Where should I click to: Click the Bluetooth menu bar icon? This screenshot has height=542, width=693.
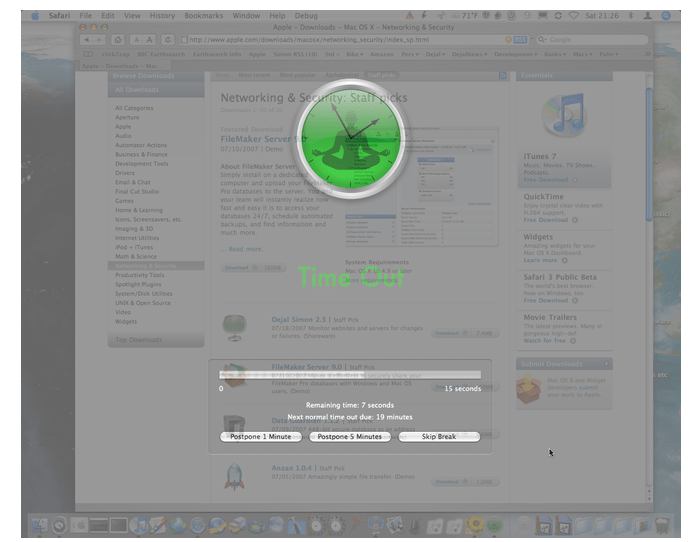[631, 16]
